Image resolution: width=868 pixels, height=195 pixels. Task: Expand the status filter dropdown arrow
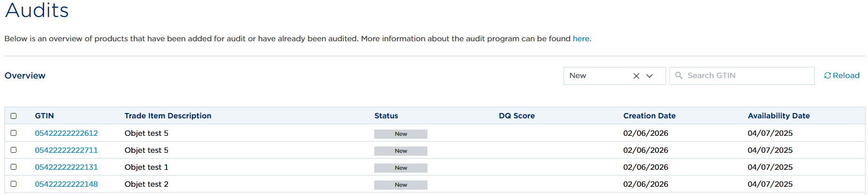click(650, 76)
